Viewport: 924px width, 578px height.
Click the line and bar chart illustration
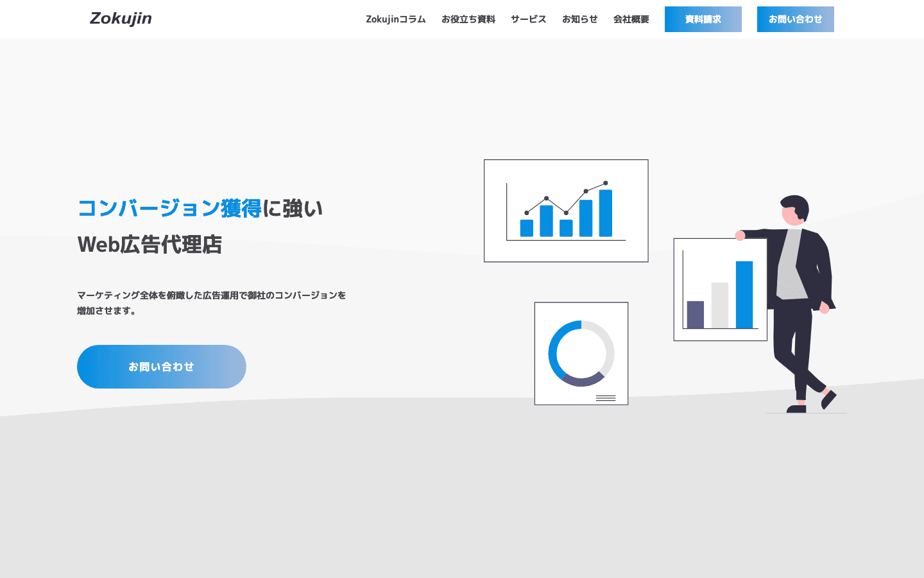pos(566,211)
